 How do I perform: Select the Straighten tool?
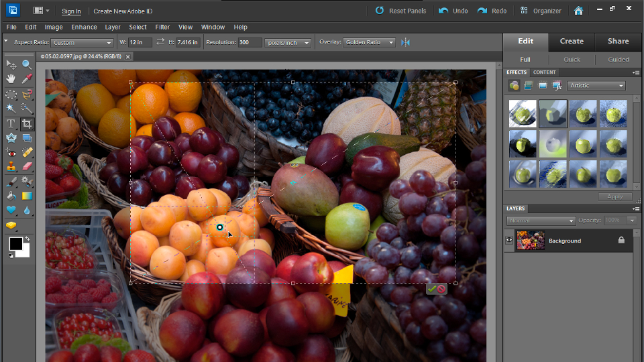click(27, 138)
